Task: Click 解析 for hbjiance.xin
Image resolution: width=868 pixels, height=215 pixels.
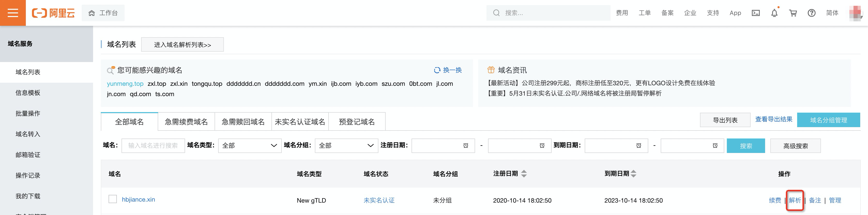Action: (x=795, y=200)
